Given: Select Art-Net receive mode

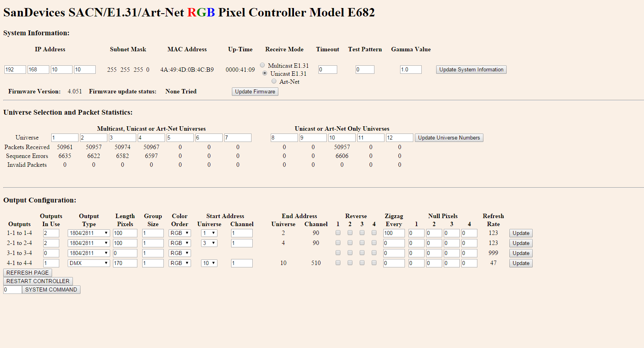Looking at the screenshot, I should pos(274,81).
